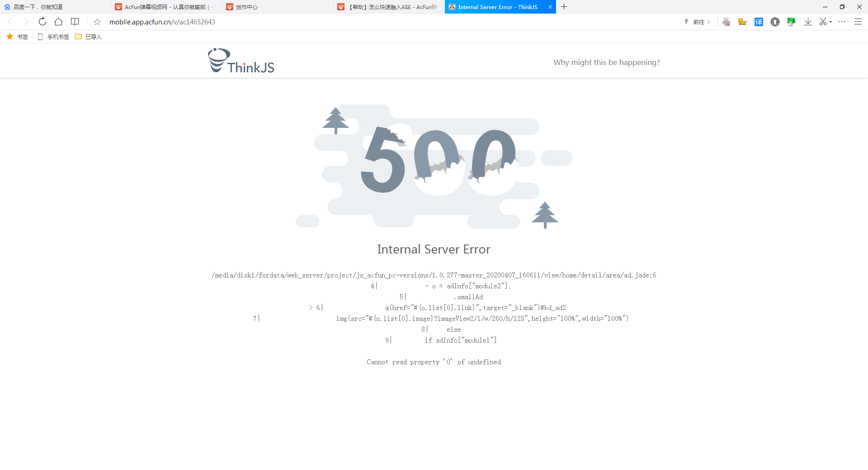Open the 手机书签 mobile bookmarks
Viewport: 868px width, 470px height.
(53, 37)
